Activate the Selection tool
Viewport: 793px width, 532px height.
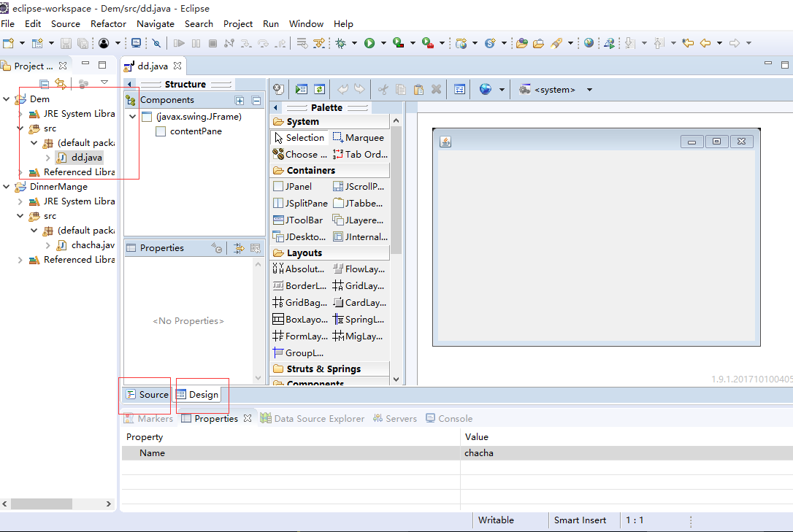click(x=299, y=137)
